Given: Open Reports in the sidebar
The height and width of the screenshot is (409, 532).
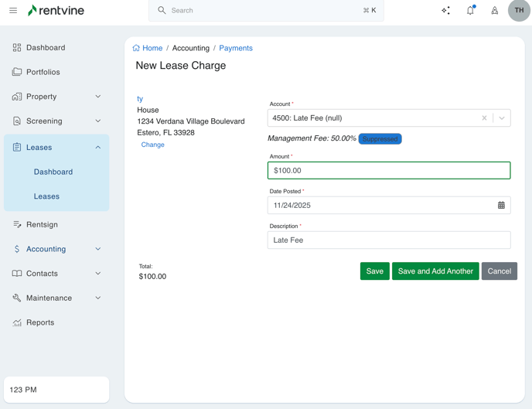Looking at the screenshot, I should [x=40, y=322].
